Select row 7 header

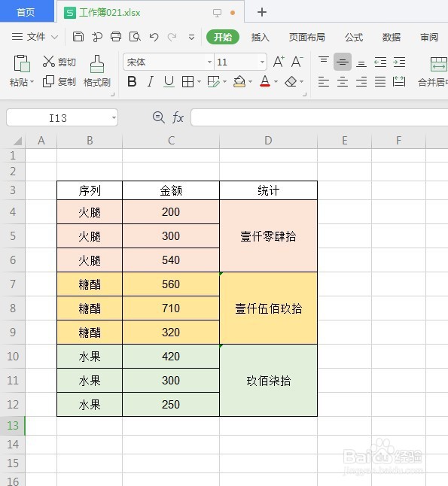tap(13, 284)
